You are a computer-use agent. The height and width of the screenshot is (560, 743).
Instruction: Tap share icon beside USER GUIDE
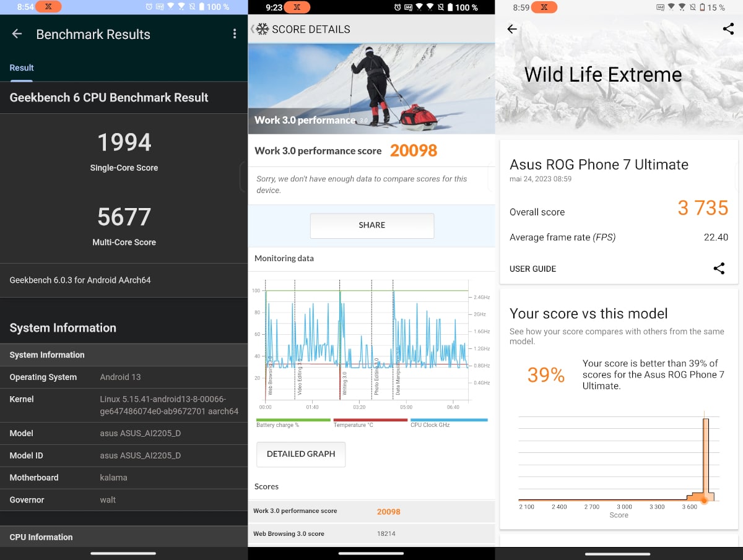coord(719,269)
